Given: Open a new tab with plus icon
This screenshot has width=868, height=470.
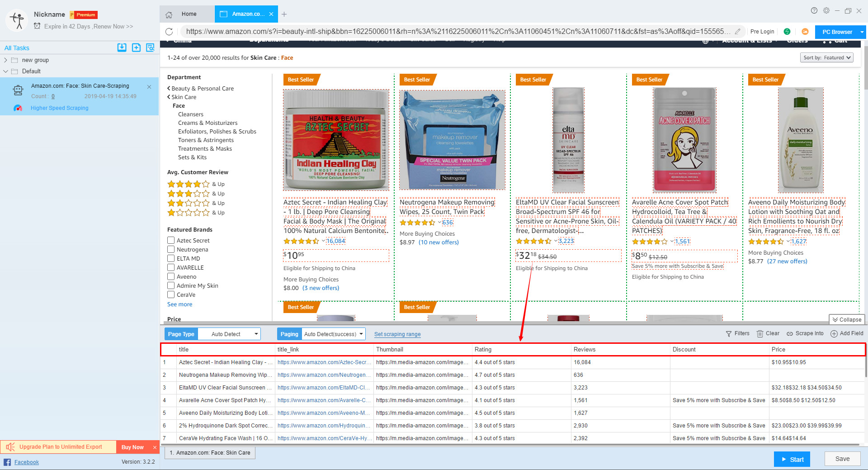Looking at the screenshot, I should pyautogui.click(x=284, y=14).
